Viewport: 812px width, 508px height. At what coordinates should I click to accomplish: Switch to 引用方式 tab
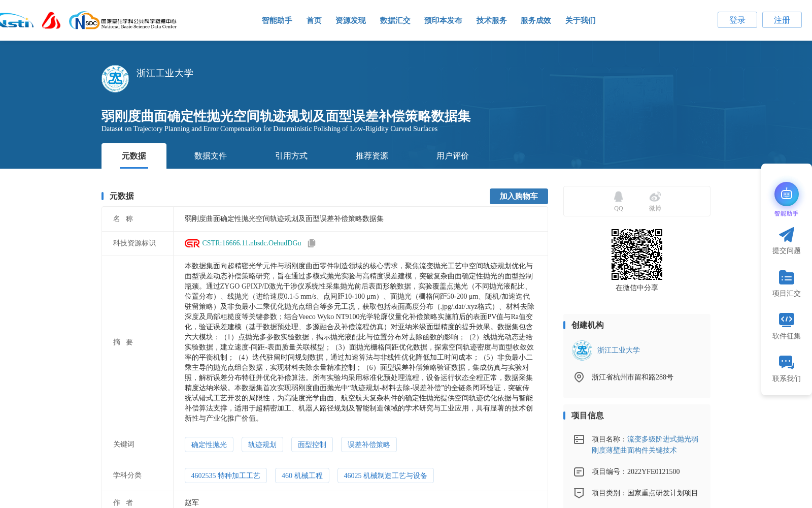point(291,156)
